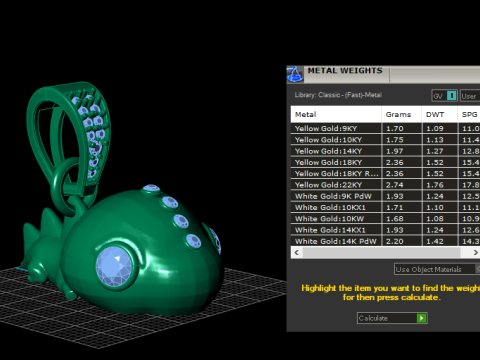Click the 1.76 DWT value
Viewport: 480px width, 360px height.
click(x=435, y=185)
